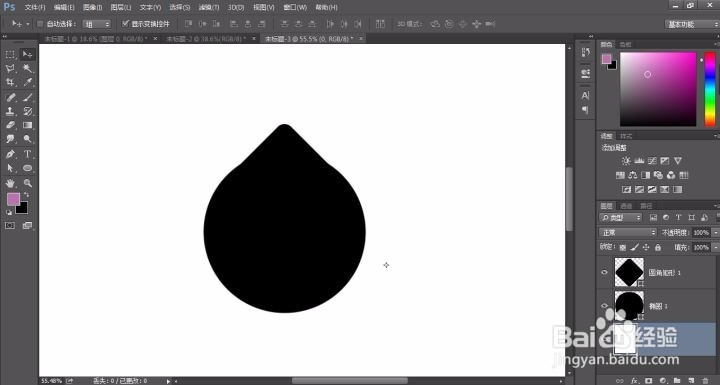Add a Curves adjustment

pyautogui.click(x=652, y=161)
